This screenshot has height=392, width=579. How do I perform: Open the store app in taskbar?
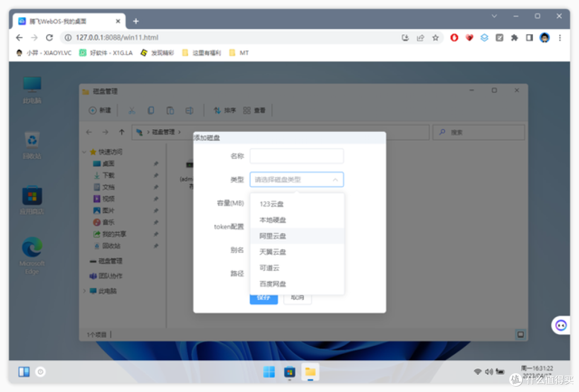(289, 372)
